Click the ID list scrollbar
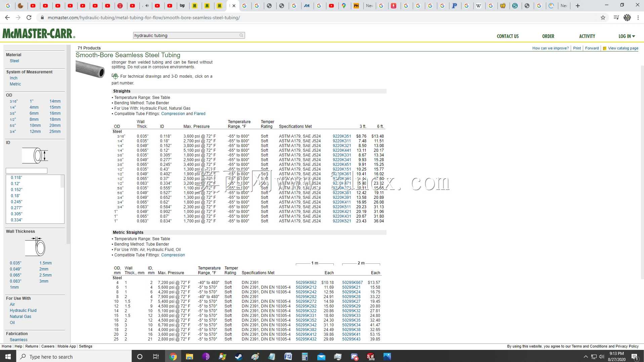The width and height of the screenshot is (644, 362). click(62, 182)
